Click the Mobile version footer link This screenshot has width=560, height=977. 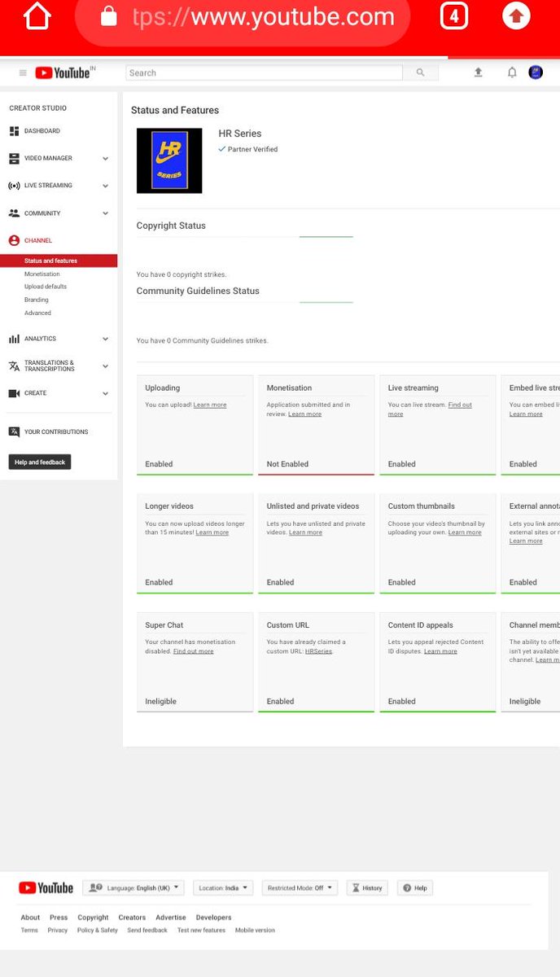pos(255,931)
